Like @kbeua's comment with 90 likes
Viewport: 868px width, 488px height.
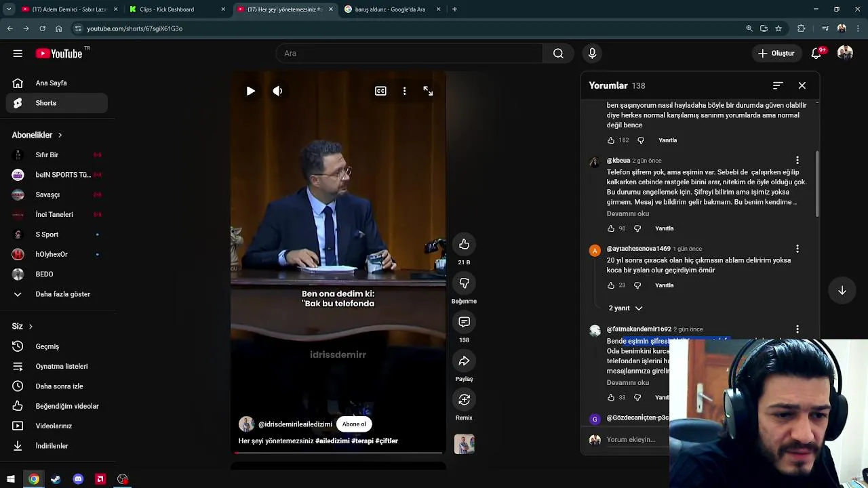pyautogui.click(x=611, y=228)
